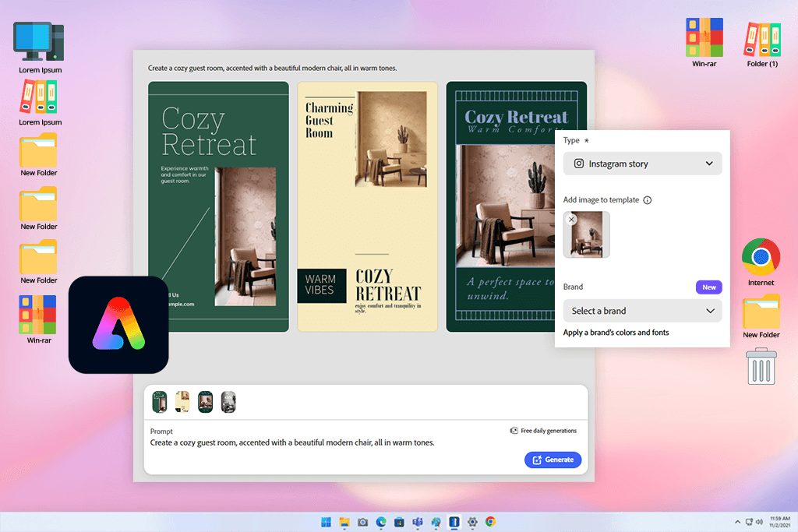Click the Free daily generations link
The image size is (798, 532).
(x=543, y=431)
